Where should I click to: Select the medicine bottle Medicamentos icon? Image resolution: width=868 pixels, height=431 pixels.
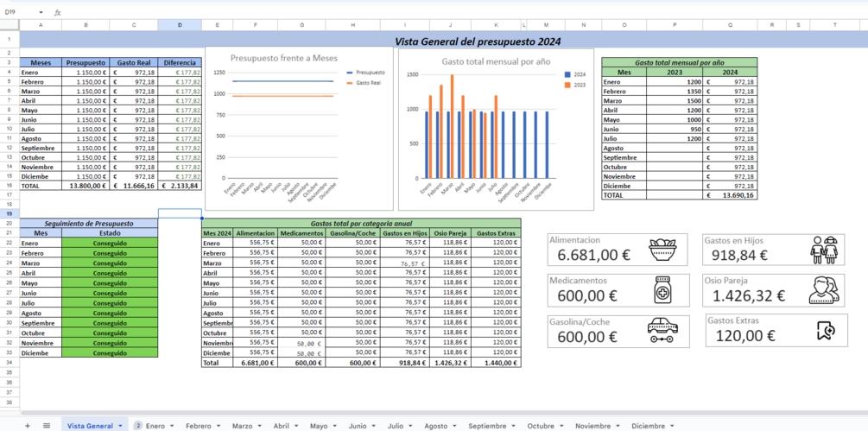[662, 289]
